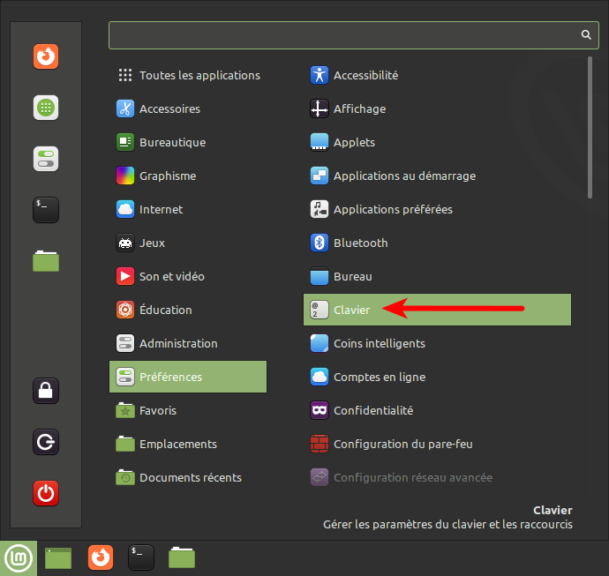Image resolution: width=609 pixels, height=576 pixels.
Task: Focus the menu search field
Action: [353, 35]
